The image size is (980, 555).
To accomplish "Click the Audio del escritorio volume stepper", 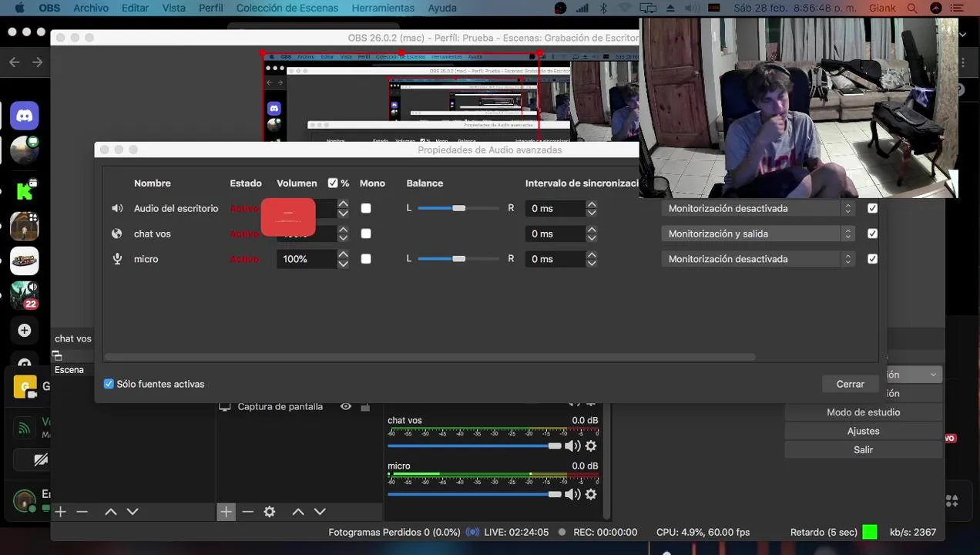I will [x=343, y=208].
